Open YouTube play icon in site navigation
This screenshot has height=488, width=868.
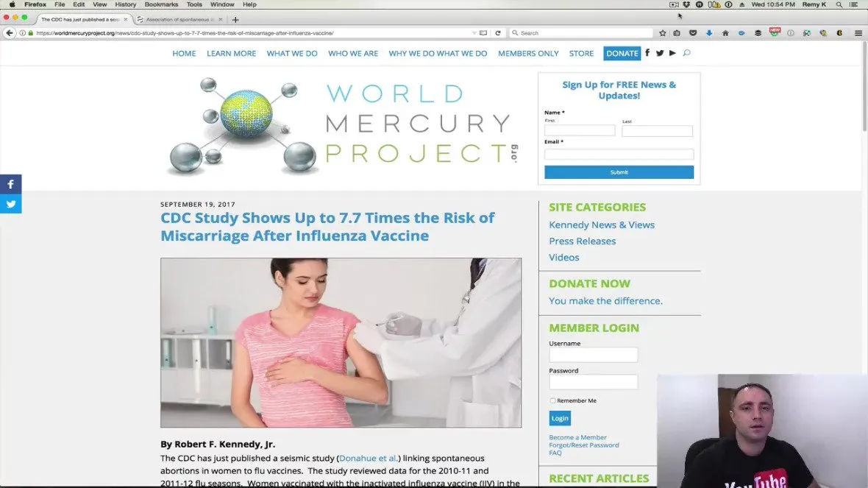672,53
